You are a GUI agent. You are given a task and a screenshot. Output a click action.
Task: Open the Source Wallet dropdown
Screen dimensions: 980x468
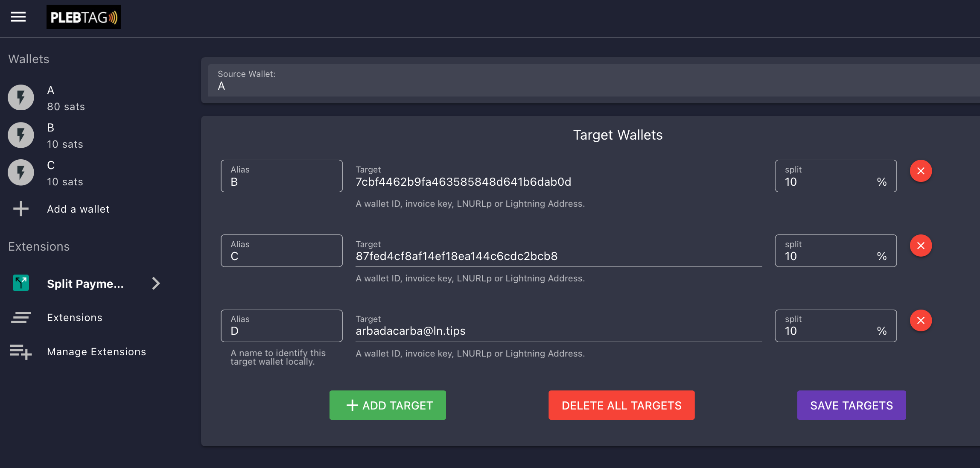click(593, 81)
